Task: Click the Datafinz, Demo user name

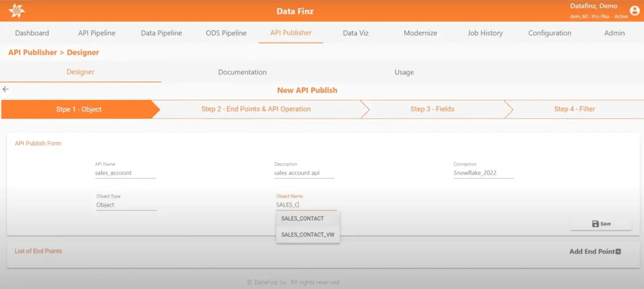Action: point(593,6)
